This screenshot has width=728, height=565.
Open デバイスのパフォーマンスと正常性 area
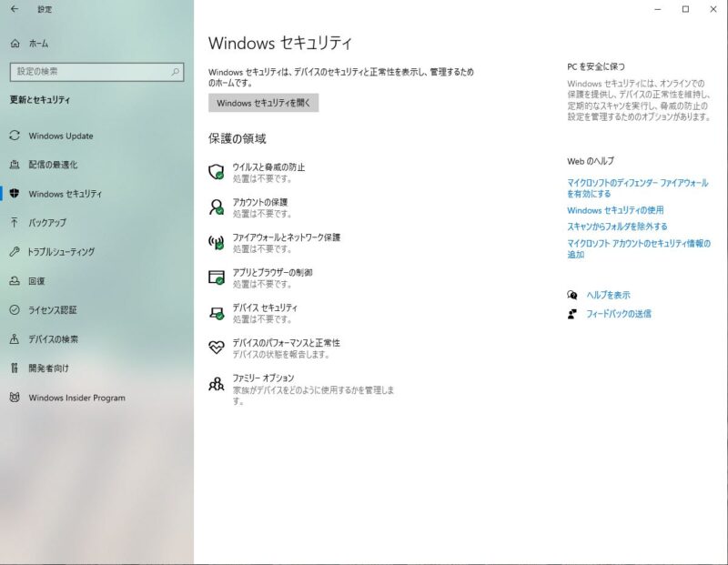point(275,348)
